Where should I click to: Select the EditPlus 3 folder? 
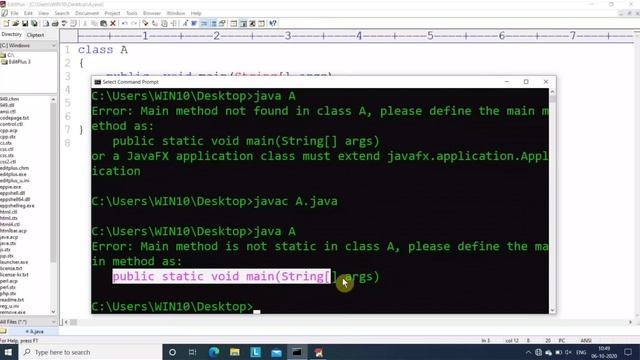[16, 62]
